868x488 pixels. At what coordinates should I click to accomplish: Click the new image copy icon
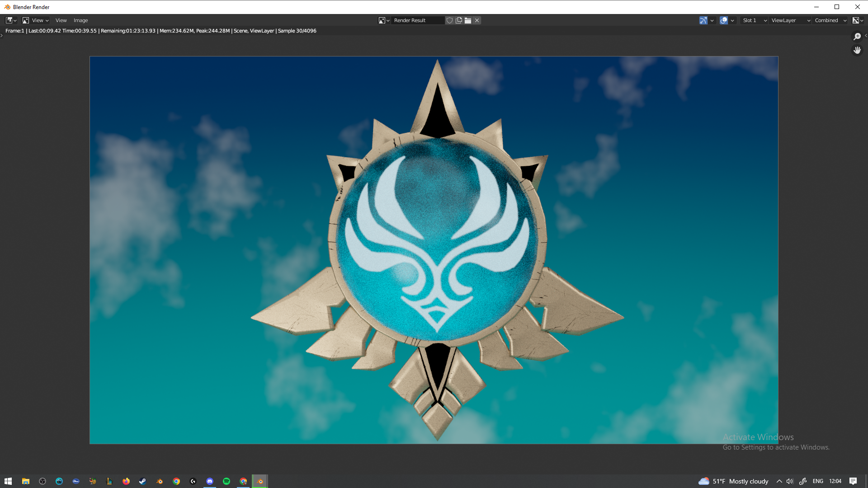(x=459, y=20)
